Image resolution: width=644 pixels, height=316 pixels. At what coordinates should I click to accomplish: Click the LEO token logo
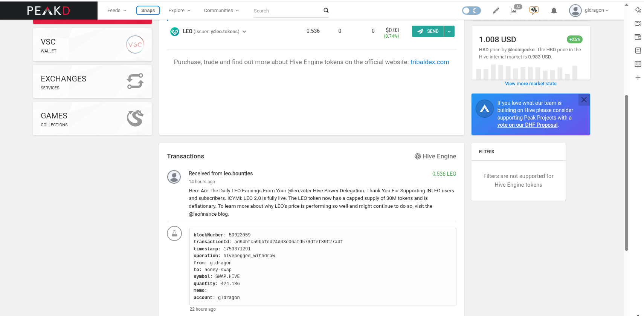point(175,32)
